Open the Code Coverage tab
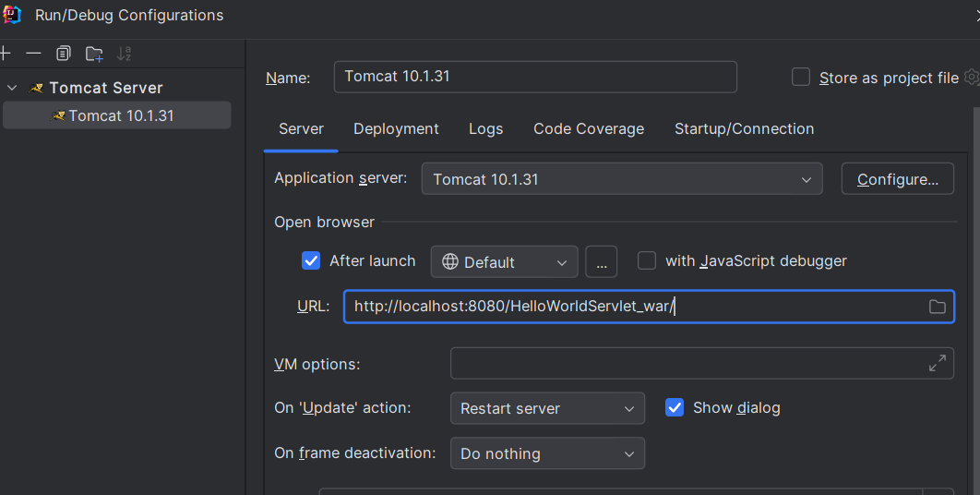The height and width of the screenshot is (495, 980). [x=589, y=129]
